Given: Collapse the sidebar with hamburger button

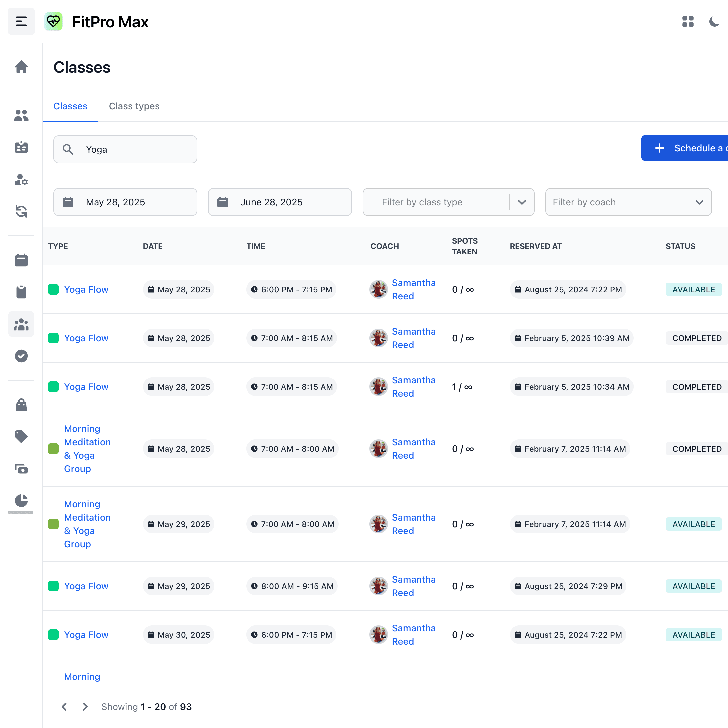Looking at the screenshot, I should [21, 21].
